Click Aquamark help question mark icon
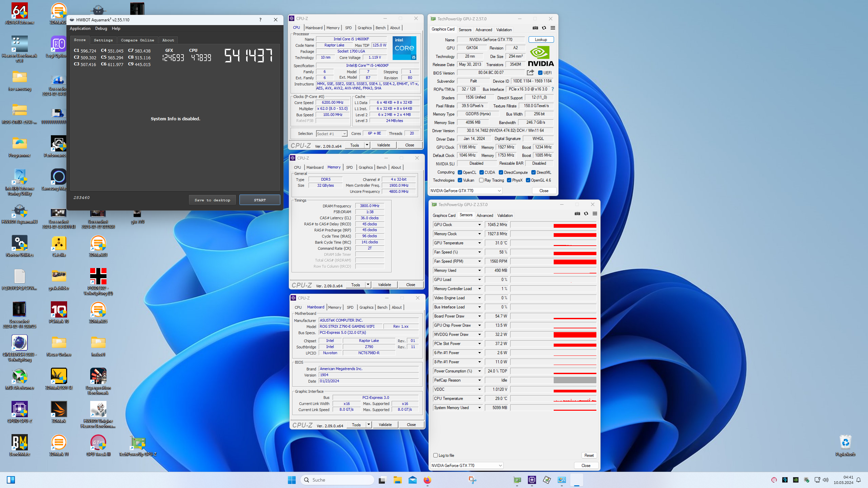Viewport: 868px width, 488px height. coord(260,20)
